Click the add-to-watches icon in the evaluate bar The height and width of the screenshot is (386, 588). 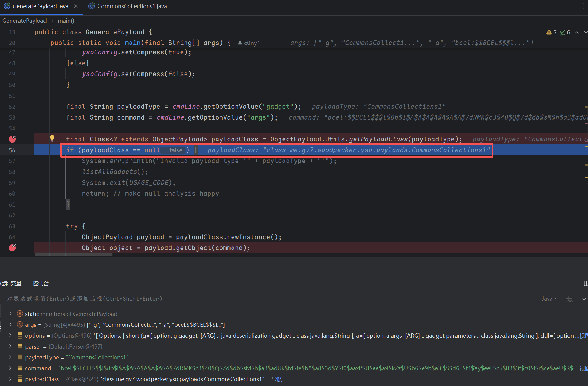[x=569, y=299]
